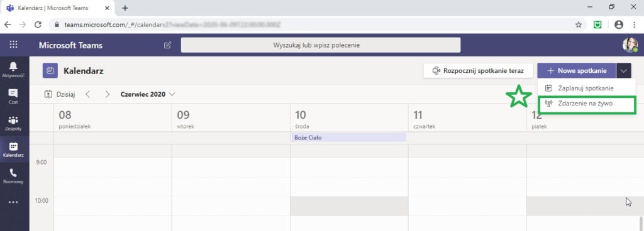Show more apps via ellipsis icon

14,202
